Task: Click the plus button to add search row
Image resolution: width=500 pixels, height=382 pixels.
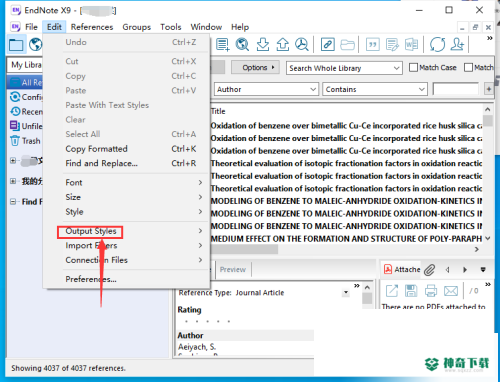Action: pyautogui.click(x=489, y=89)
